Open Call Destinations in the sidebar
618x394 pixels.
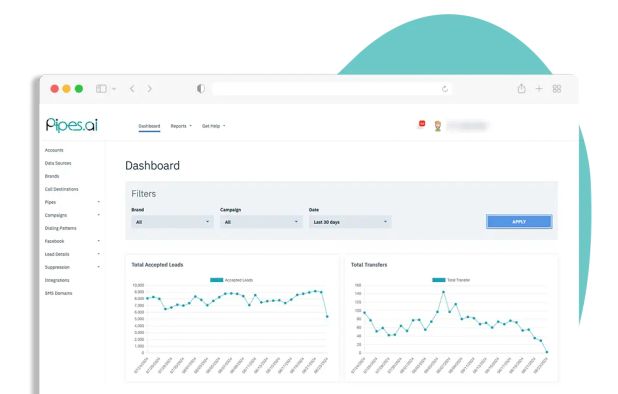click(61, 189)
